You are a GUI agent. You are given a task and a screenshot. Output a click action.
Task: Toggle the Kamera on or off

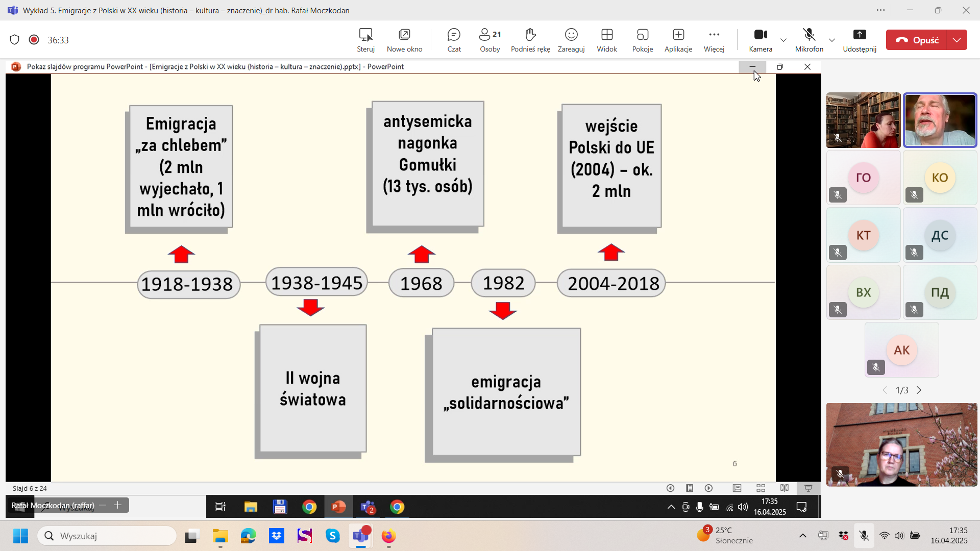coord(760,40)
